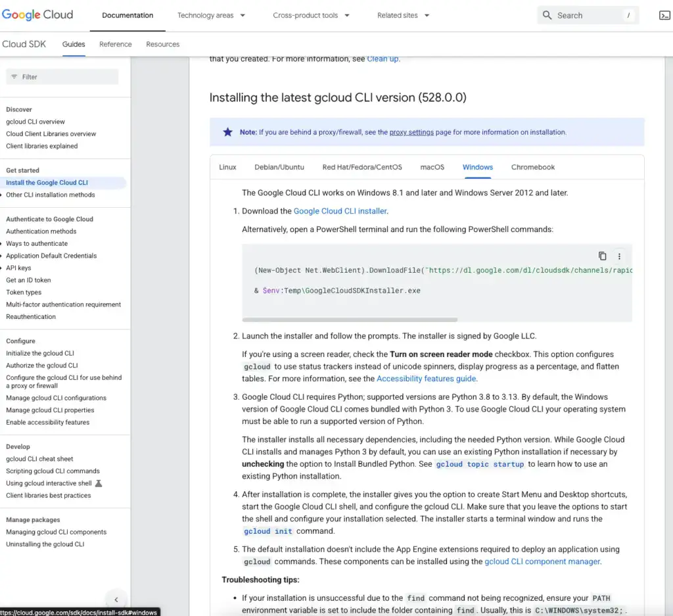Click the filter icon in sidebar
The height and width of the screenshot is (616, 673).
14,77
